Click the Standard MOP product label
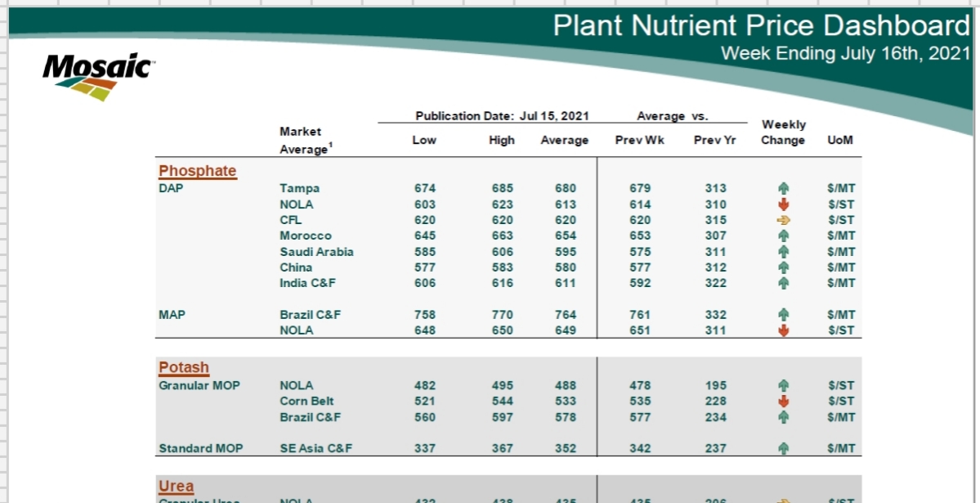Screen dimensions: 980x503 click(200, 448)
